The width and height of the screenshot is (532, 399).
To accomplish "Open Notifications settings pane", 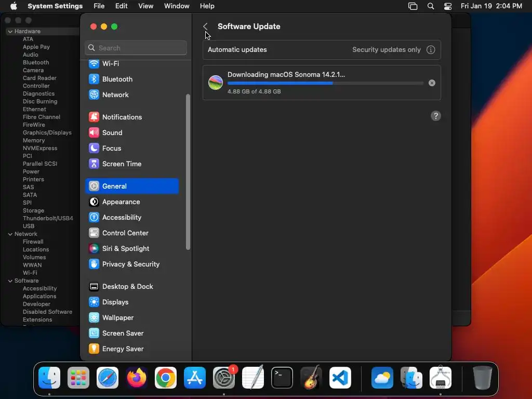I will point(131,117).
